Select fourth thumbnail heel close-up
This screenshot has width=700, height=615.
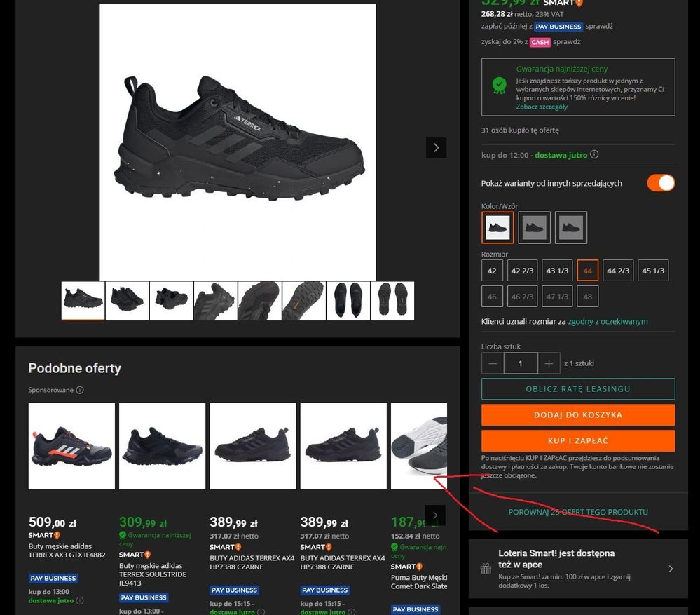click(216, 301)
